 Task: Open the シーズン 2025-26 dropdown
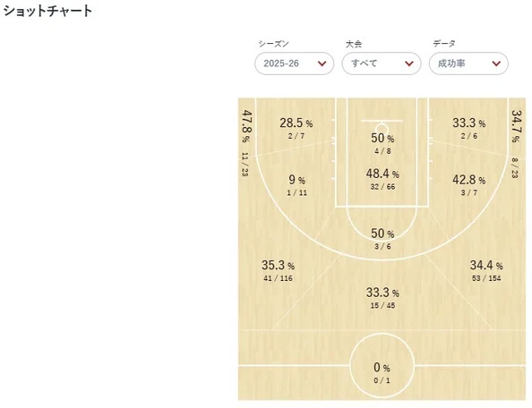[294, 64]
